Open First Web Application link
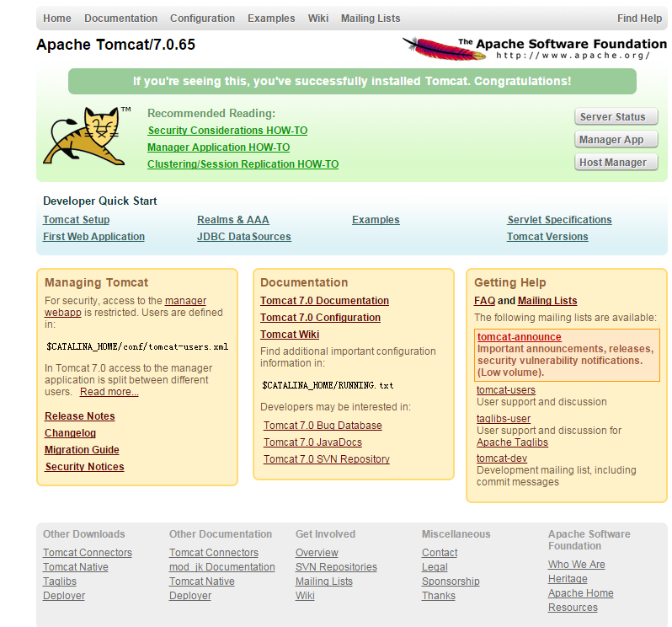This screenshot has width=672, height=627. click(x=93, y=237)
